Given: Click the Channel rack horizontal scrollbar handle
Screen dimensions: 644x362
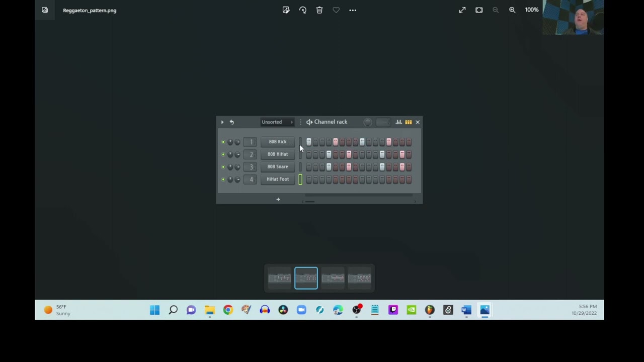Looking at the screenshot, I should coord(309,202).
